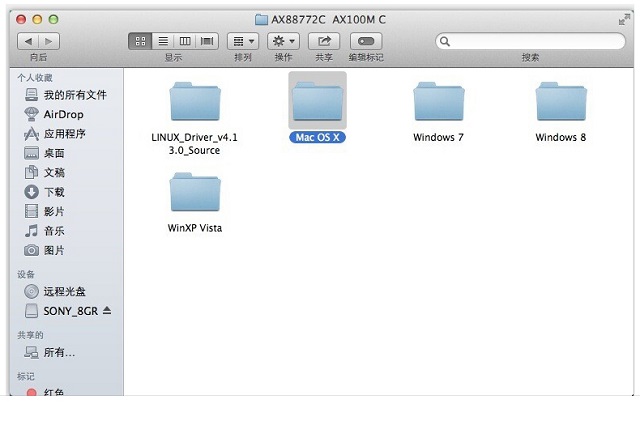Image resolution: width=640 pixels, height=425 pixels.
Task: Go back with the left arrow button
Action: tap(28, 41)
